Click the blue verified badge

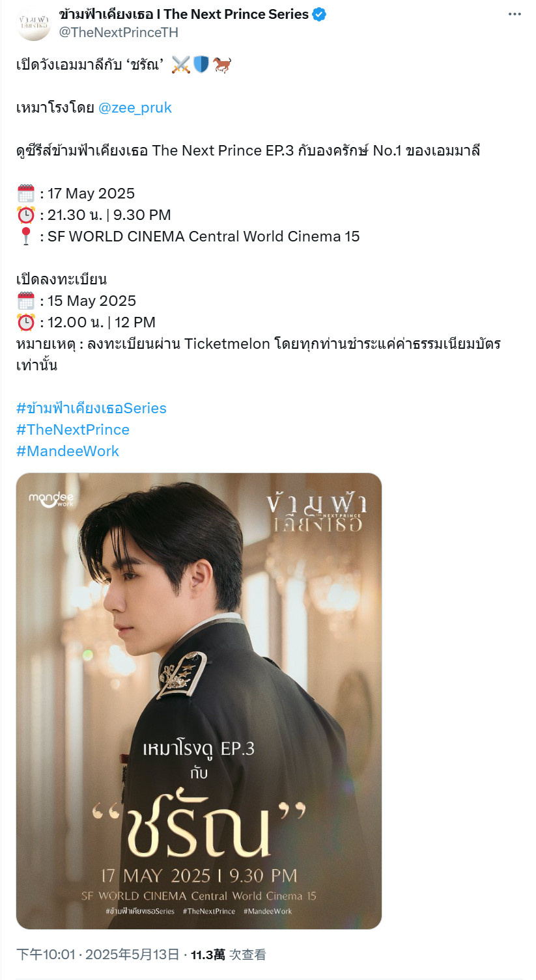pos(319,14)
